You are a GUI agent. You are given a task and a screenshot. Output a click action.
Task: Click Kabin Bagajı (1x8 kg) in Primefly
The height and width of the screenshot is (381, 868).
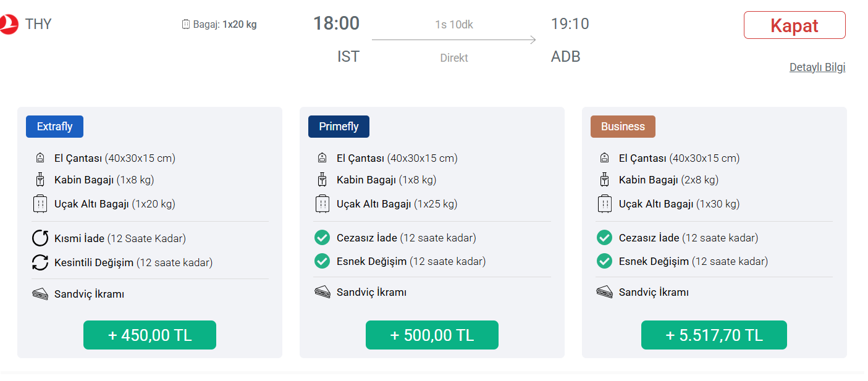(x=386, y=180)
